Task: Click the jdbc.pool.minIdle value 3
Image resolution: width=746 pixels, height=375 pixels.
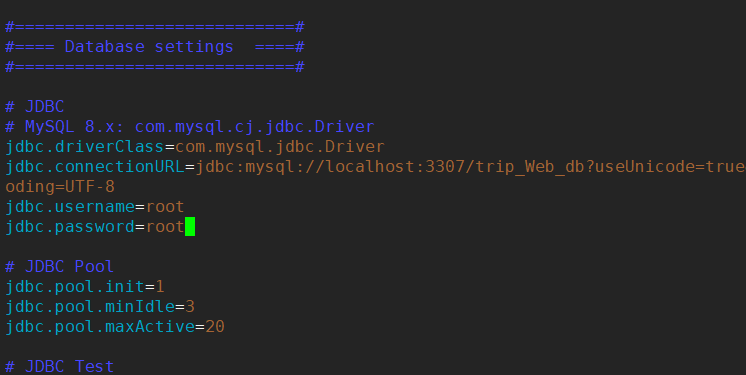Action: [190, 306]
